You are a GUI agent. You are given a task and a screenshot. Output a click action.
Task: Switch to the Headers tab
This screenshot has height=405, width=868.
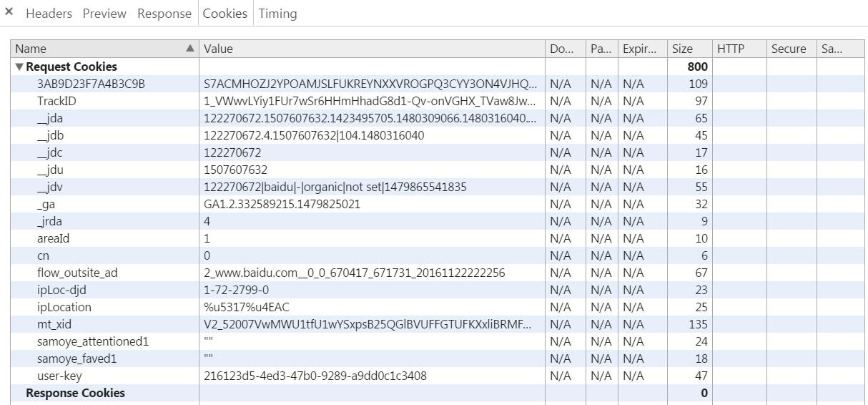(x=49, y=14)
